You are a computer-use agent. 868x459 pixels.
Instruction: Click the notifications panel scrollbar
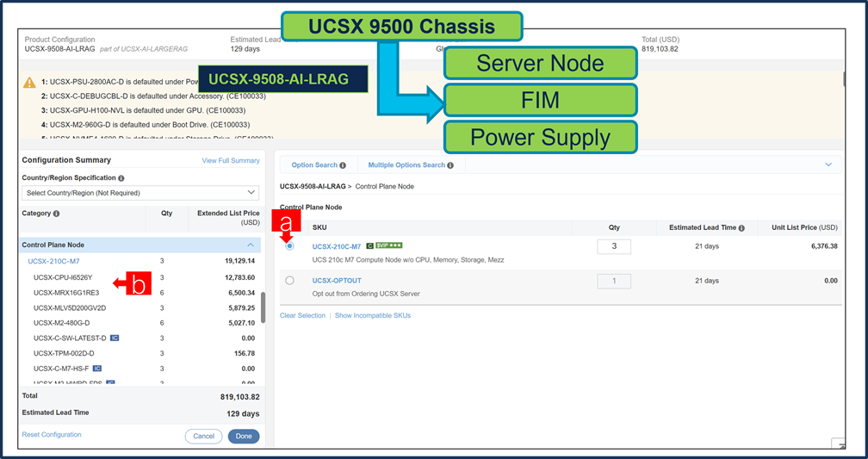point(844,79)
